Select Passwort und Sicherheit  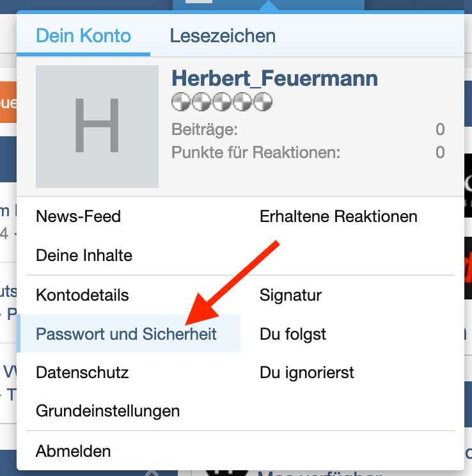click(126, 333)
